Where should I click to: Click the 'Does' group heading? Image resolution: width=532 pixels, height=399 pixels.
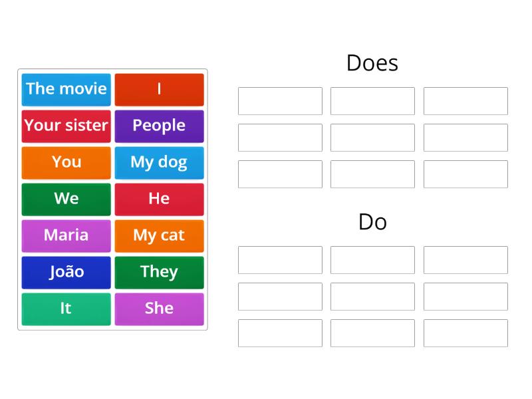372,63
